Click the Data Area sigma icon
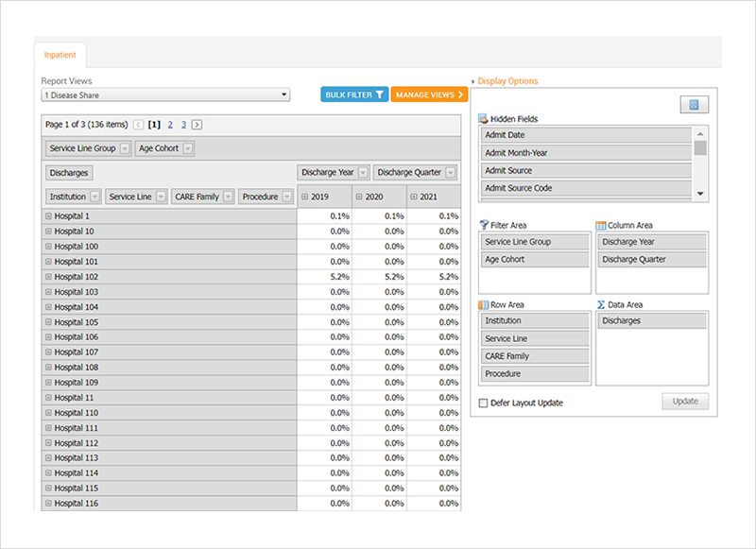This screenshot has width=756, height=549. point(601,304)
